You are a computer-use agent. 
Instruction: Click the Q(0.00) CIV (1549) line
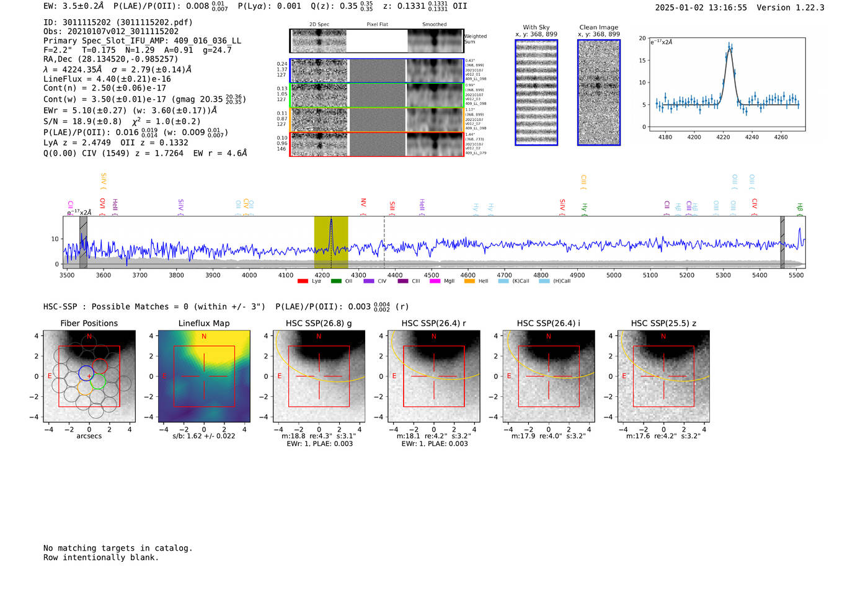pos(145,153)
